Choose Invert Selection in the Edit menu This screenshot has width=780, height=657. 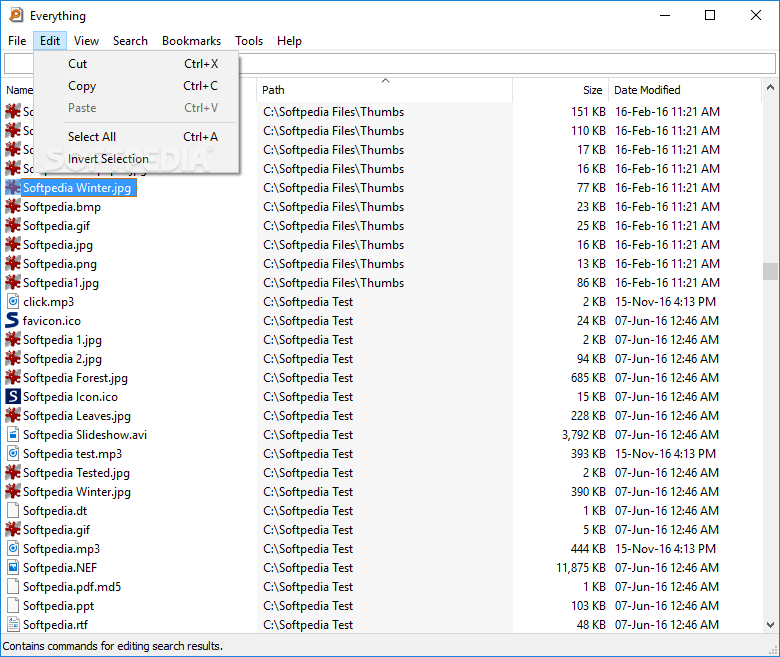tap(136, 159)
